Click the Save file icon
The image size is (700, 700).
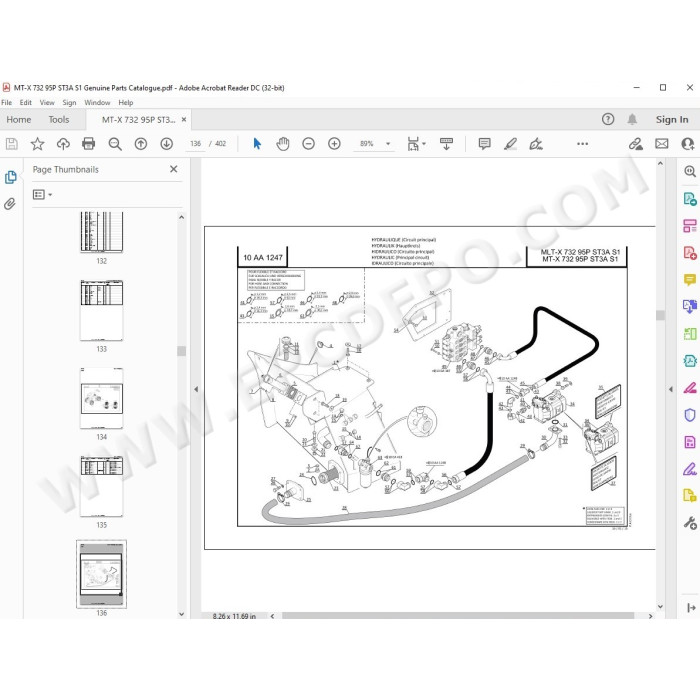12,144
